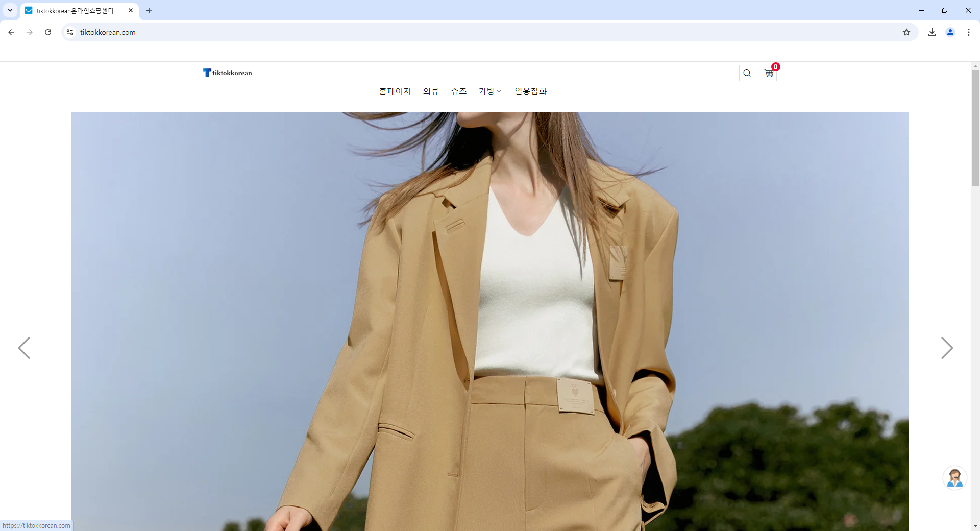The width and height of the screenshot is (980, 531).
Task: Minimize the browser window
Action: click(x=921, y=10)
